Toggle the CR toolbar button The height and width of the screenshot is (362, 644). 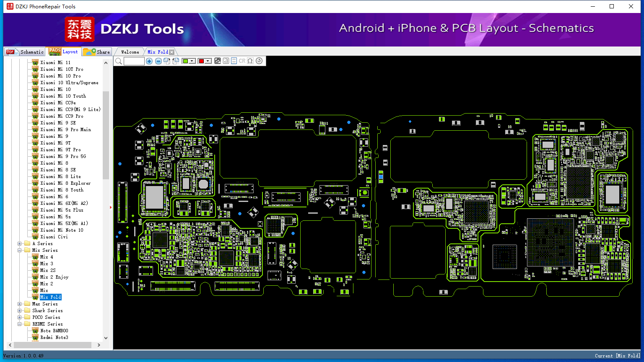(242, 61)
